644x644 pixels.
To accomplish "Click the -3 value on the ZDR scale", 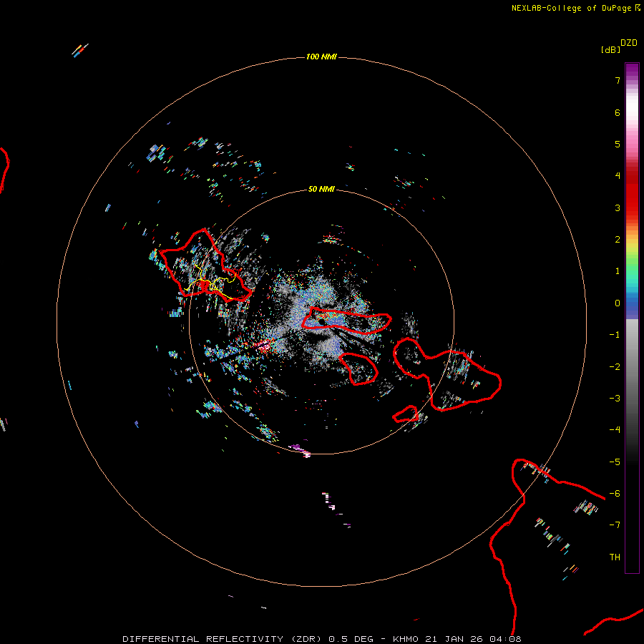I will (x=615, y=398).
